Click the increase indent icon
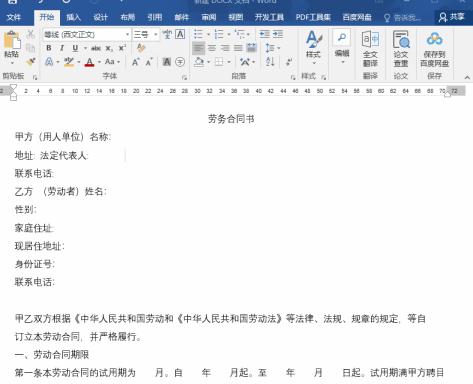The width and height of the screenshot is (473, 384). click(277, 34)
